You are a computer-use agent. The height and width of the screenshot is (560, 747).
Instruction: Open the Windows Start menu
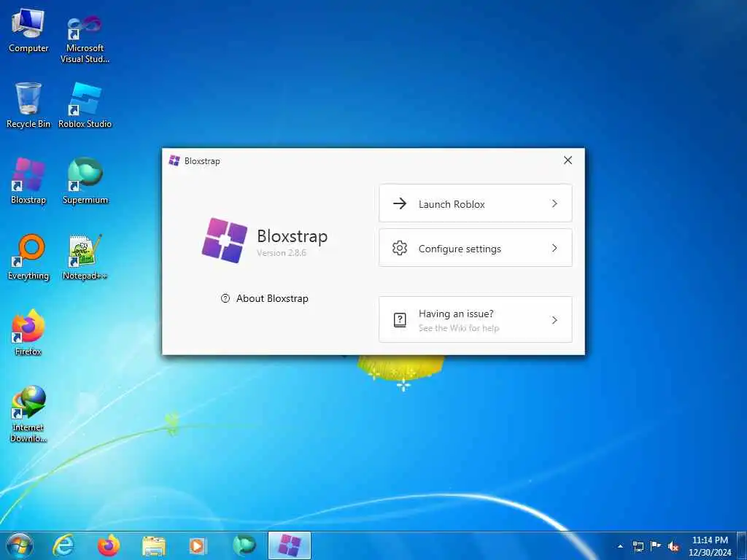[20, 545]
